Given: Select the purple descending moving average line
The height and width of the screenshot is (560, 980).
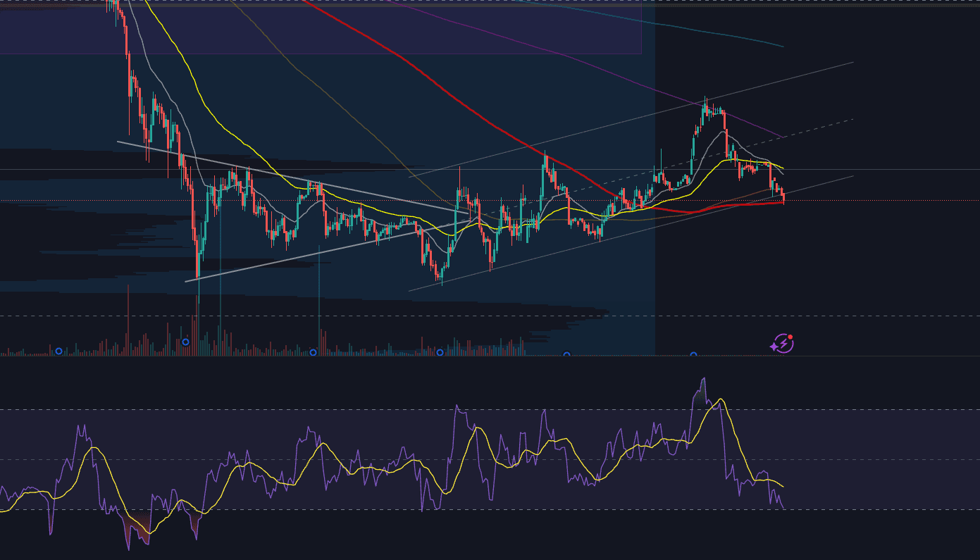Looking at the screenshot, I should [x=564, y=55].
